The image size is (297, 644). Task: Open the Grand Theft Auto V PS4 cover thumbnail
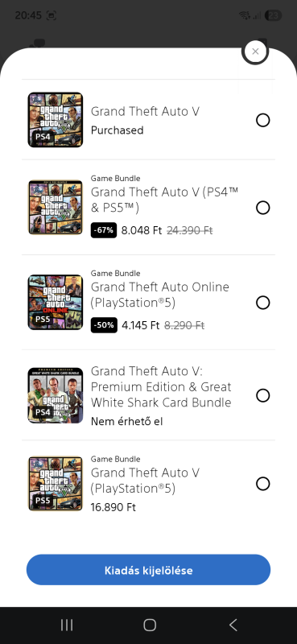click(x=56, y=119)
